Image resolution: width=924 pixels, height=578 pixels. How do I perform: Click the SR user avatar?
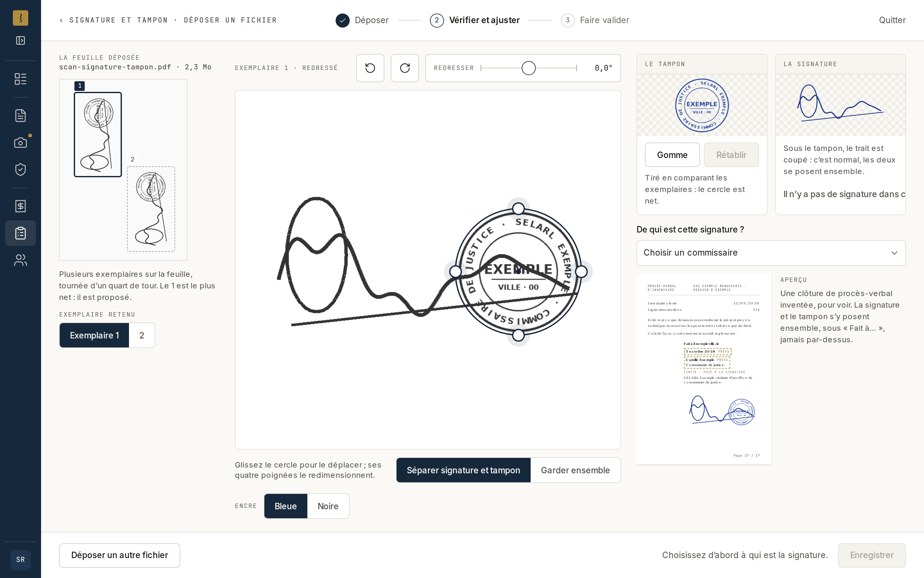coord(20,560)
